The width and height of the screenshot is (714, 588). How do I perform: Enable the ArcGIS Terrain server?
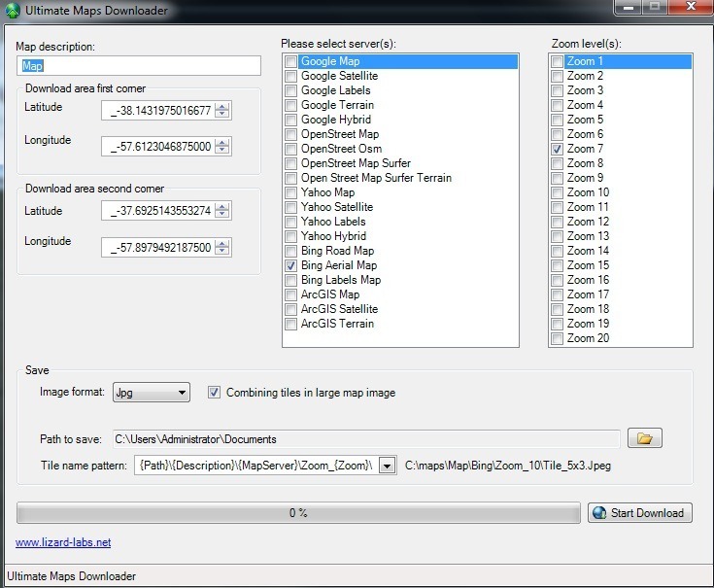click(290, 324)
